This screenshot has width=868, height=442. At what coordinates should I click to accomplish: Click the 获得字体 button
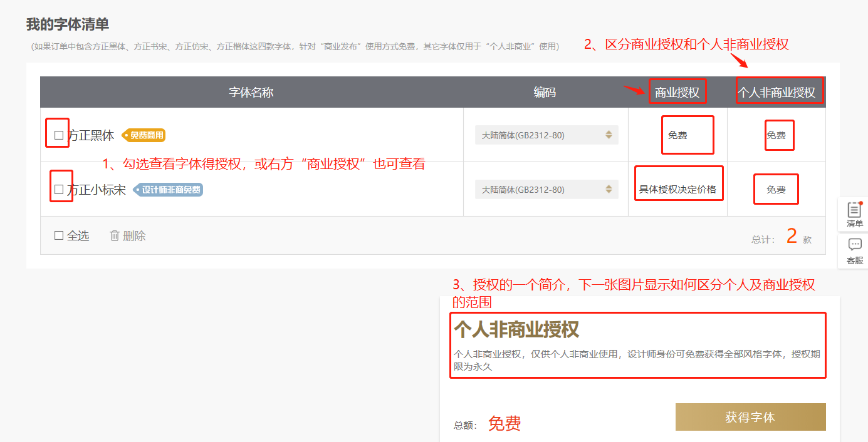(x=750, y=417)
